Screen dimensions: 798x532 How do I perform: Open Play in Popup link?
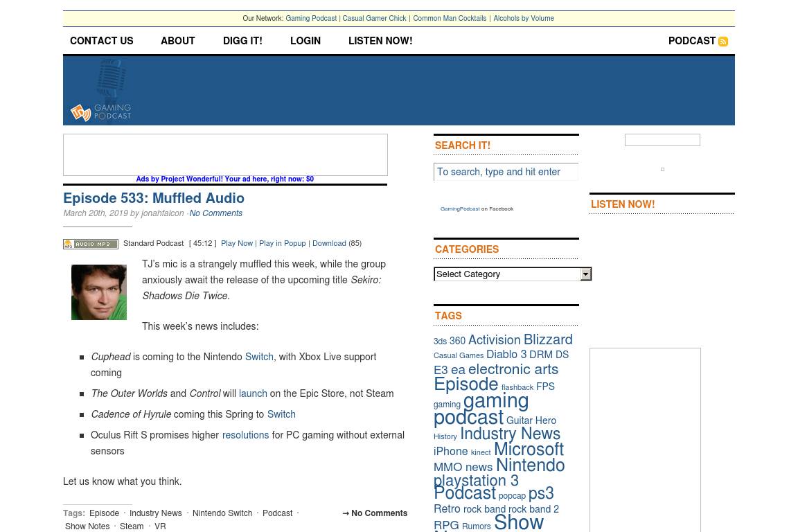282,244
